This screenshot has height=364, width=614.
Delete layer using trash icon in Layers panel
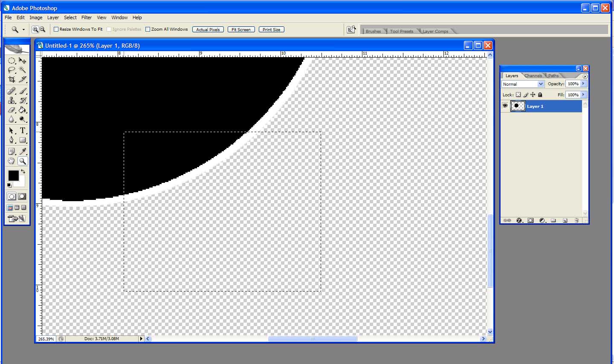pyautogui.click(x=576, y=220)
